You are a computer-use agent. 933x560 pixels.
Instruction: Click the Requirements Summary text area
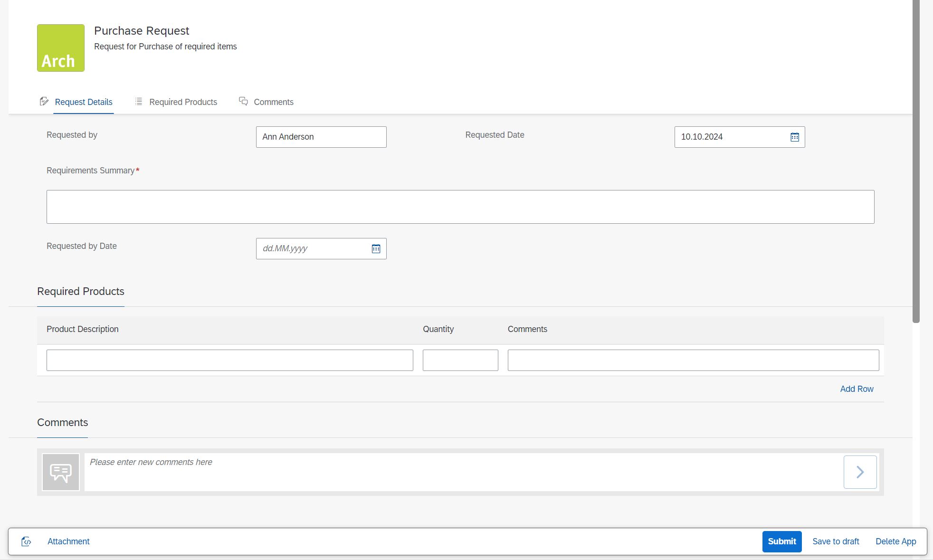(x=459, y=206)
